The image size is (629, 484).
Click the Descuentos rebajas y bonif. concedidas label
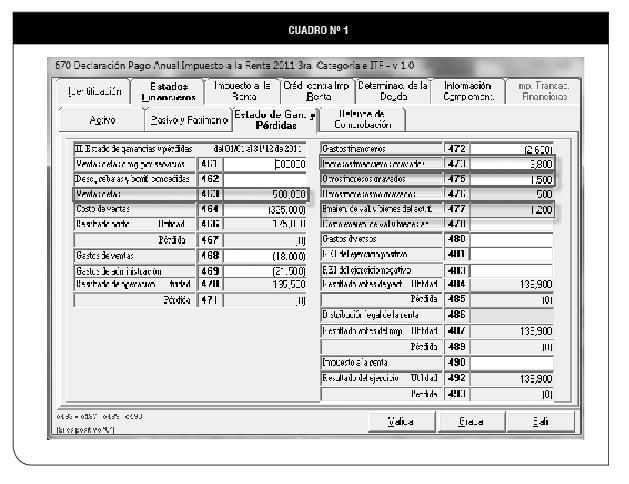pyautogui.click(x=132, y=179)
